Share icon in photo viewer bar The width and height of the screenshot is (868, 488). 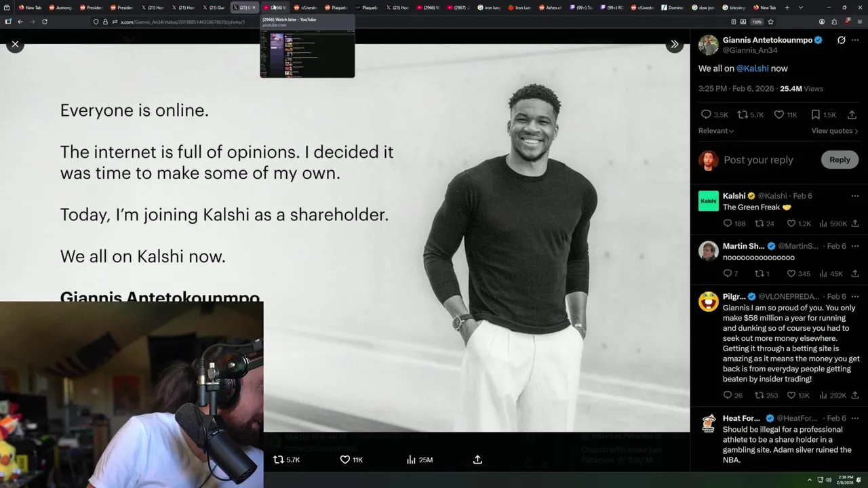click(x=477, y=460)
